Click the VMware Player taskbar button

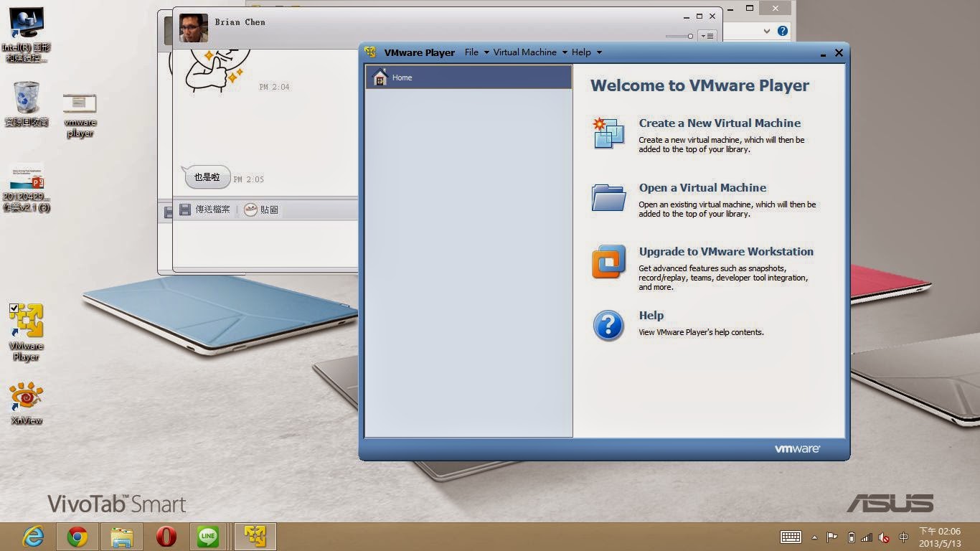pos(255,537)
